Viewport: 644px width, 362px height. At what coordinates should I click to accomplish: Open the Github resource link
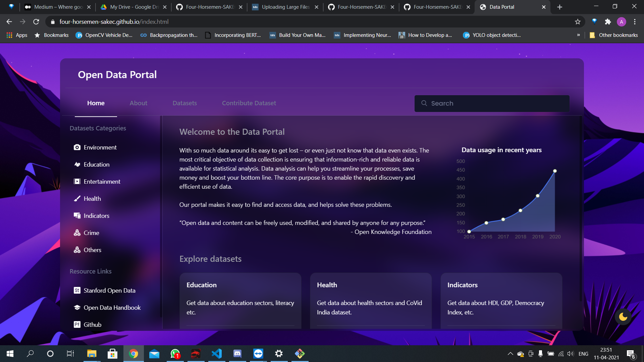pyautogui.click(x=92, y=325)
